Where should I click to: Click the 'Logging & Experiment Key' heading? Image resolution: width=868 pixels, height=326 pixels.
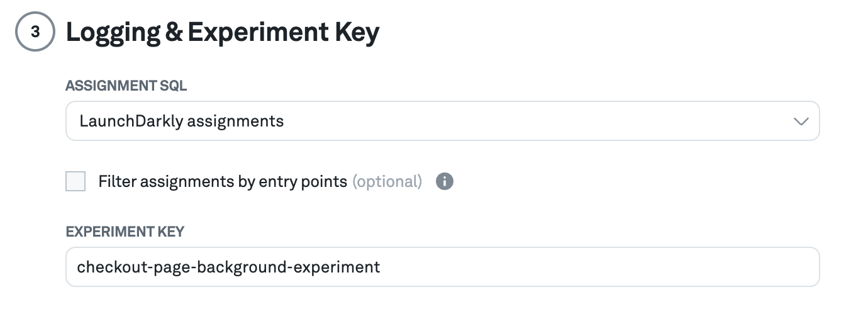coord(222,32)
